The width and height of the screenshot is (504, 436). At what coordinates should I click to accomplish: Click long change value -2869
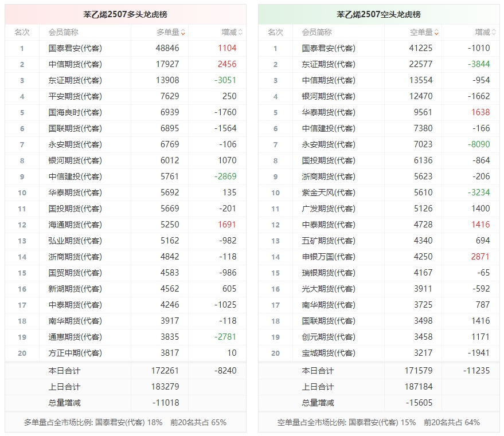coord(225,176)
